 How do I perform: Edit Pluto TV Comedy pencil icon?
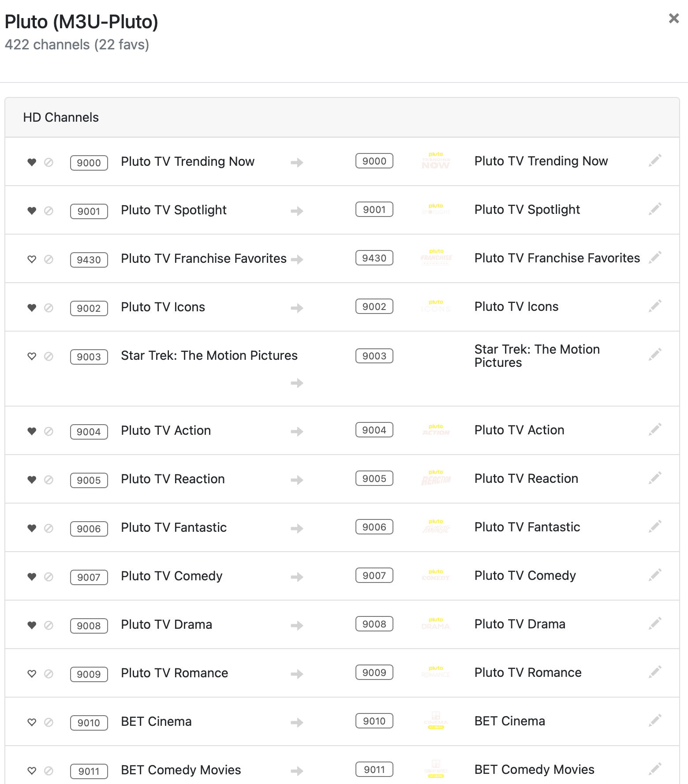click(655, 575)
